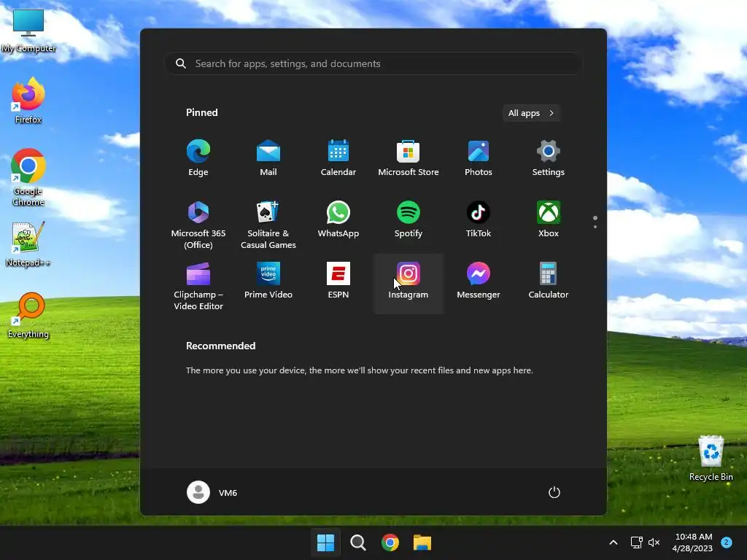
Task: Open Clipchamp Video Editor
Action: (x=198, y=286)
